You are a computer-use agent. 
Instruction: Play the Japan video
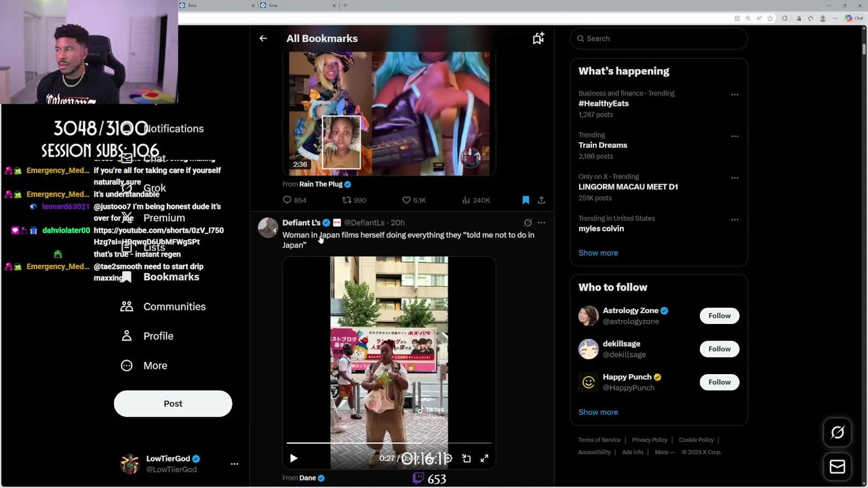coord(294,459)
